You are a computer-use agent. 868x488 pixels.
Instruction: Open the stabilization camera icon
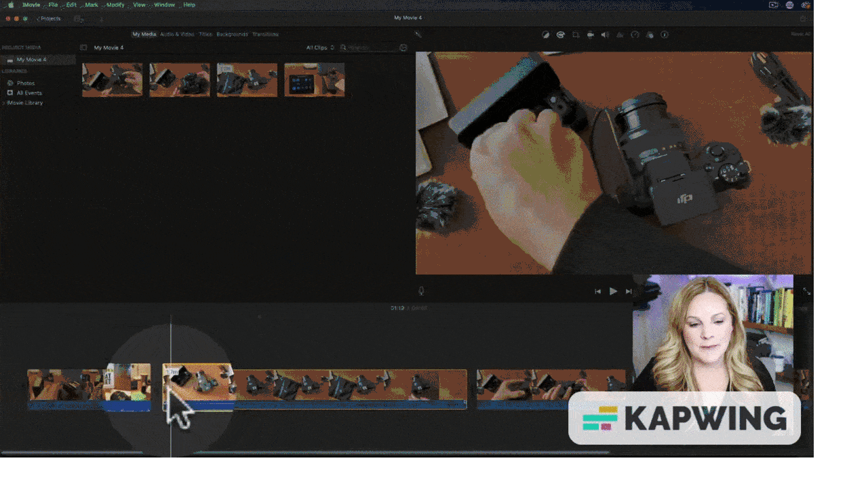(x=591, y=35)
